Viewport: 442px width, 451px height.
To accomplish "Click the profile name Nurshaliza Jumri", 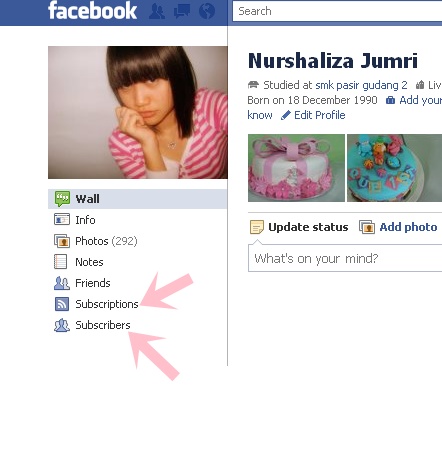I will tap(333, 61).
